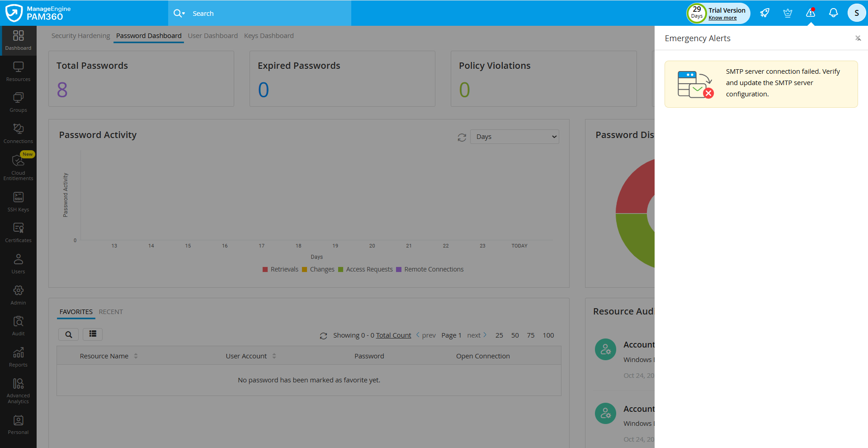Open the Certificates module
The width and height of the screenshot is (868, 448).
[x=18, y=232]
